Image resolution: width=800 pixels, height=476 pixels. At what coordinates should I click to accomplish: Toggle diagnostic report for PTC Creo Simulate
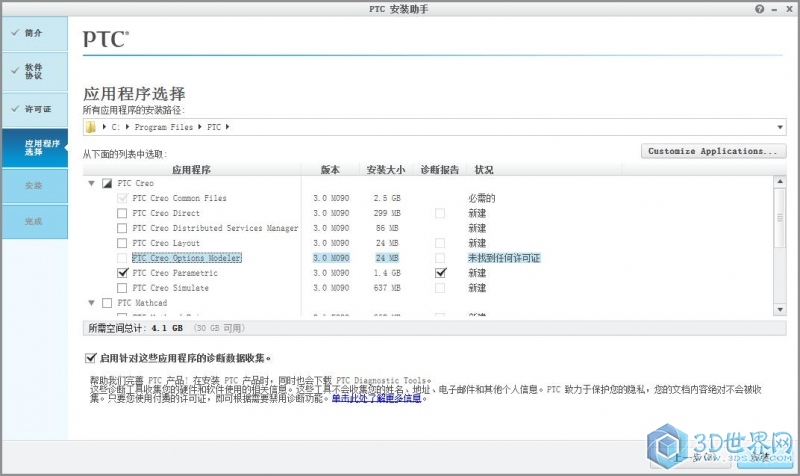tap(440, 288)
